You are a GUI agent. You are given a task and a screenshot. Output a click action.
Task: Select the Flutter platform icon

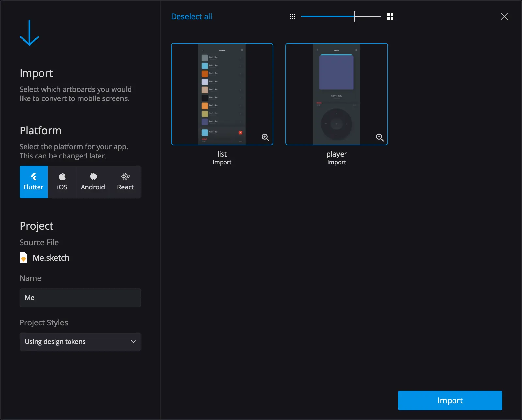pyautogui.click(x=34, y=176)
